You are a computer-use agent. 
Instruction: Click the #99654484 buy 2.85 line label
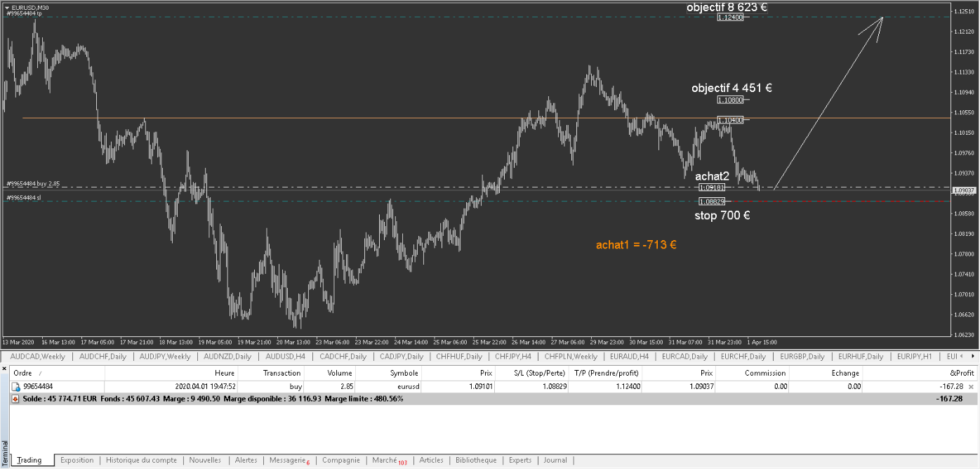(33, 183)
